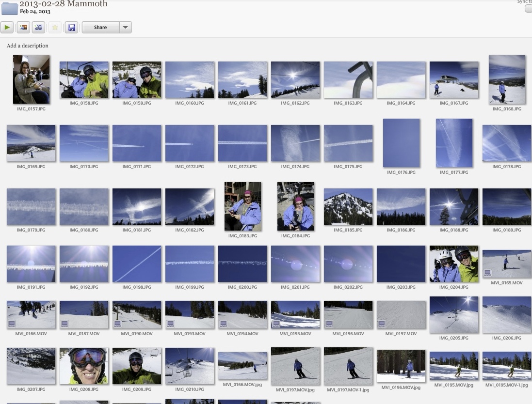Click the save/export disk icon
Image resolution: width=532 pixels, height=404 pixels.
[71, 27]
